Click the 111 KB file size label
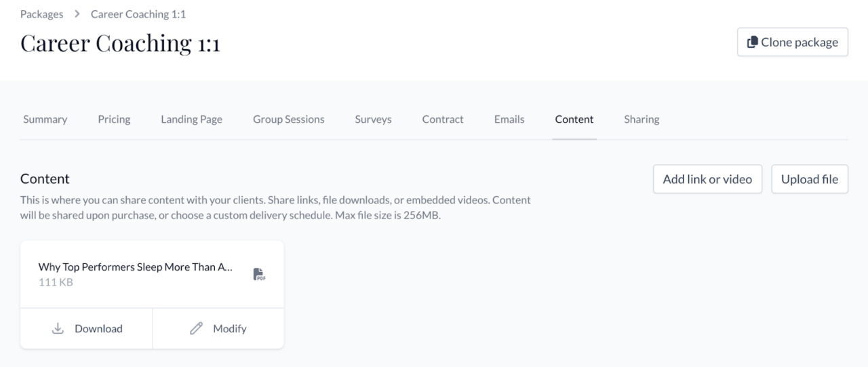868x367 pixels. coord(56,282)
